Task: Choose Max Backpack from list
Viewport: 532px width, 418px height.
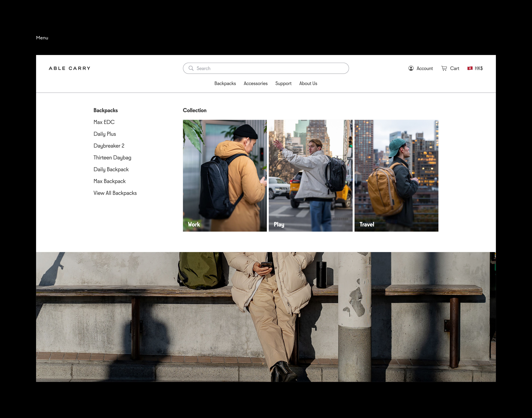Action: pos(109,181)
